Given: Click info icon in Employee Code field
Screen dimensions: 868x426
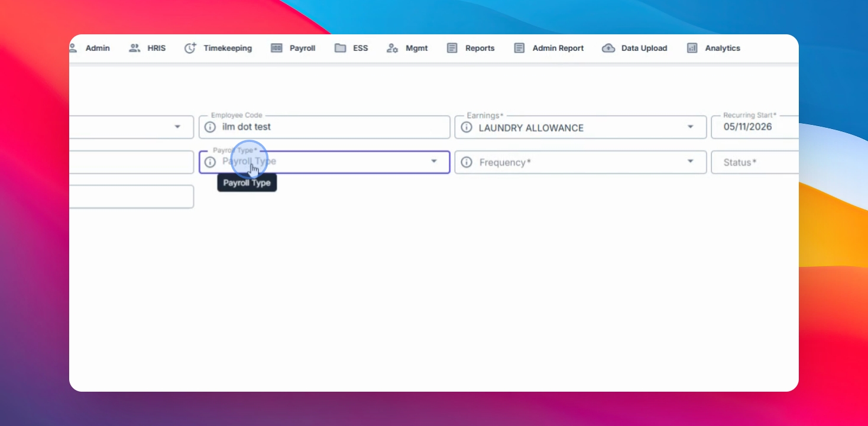Looking at the screenshot, I should pos(210,127).
